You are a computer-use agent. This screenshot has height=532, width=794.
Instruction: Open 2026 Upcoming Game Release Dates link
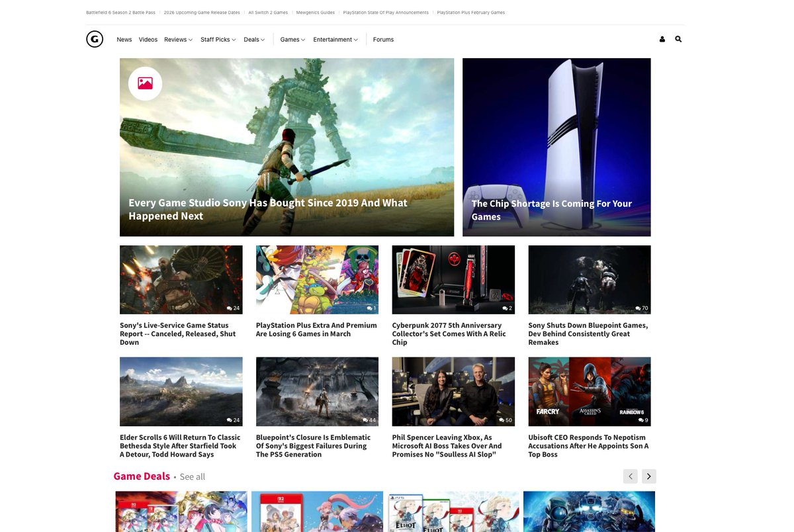click(202, 13)
